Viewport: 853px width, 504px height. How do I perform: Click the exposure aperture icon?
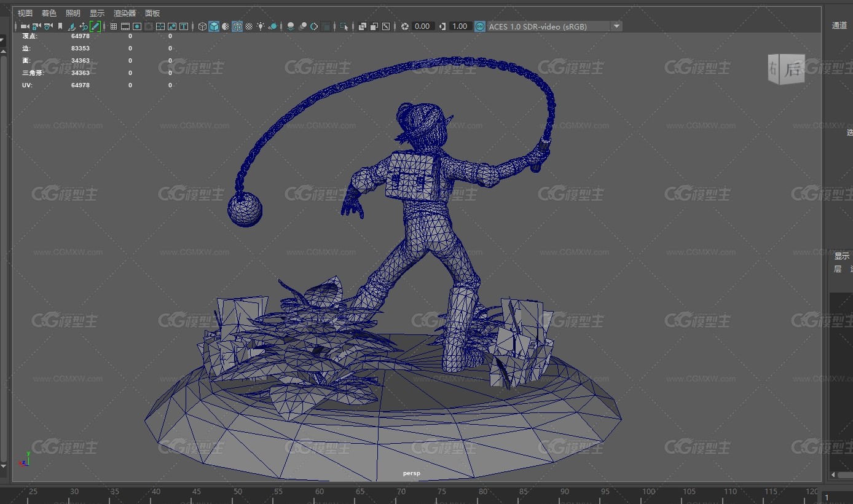point(405,26)
